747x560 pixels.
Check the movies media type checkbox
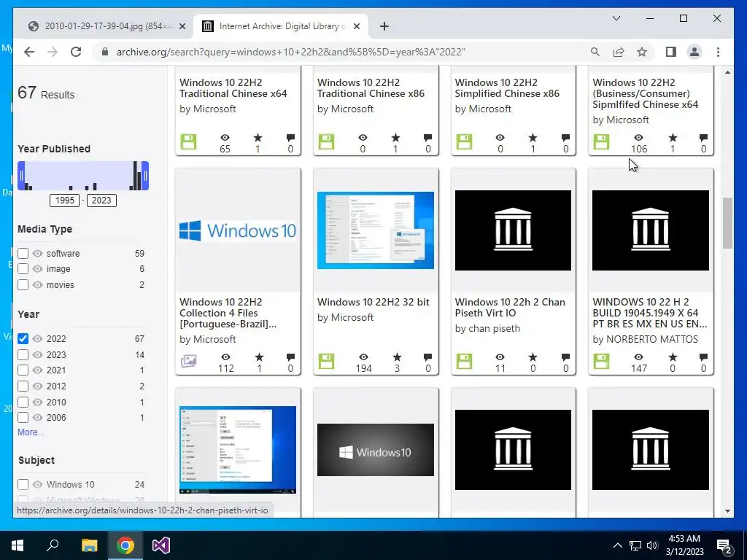(23, 285)
